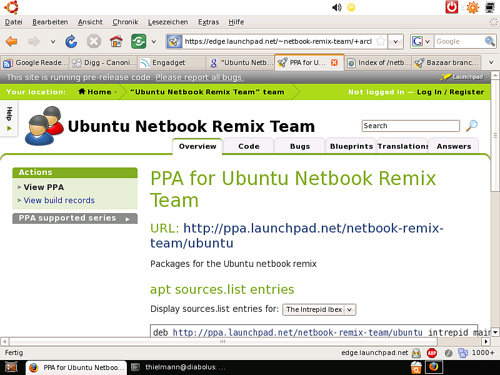The width and height of the screenshot is (500, 375).
Task: Open the Datei menu
Action: [x=14, y=22]
